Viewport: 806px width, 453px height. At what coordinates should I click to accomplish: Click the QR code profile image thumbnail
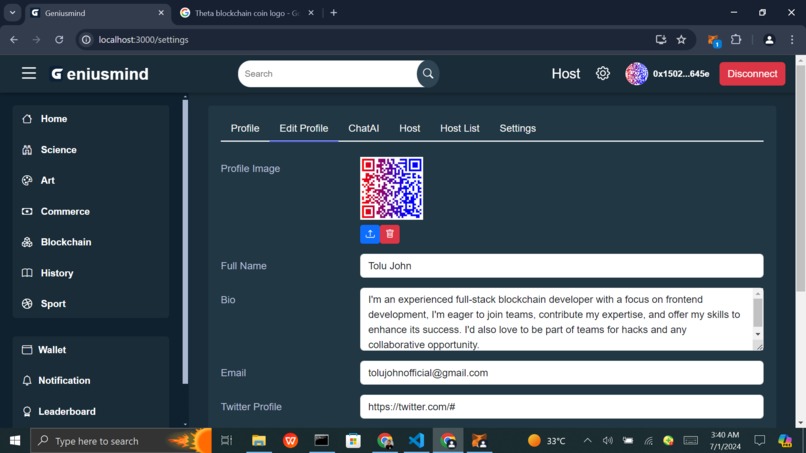(392, 188)
